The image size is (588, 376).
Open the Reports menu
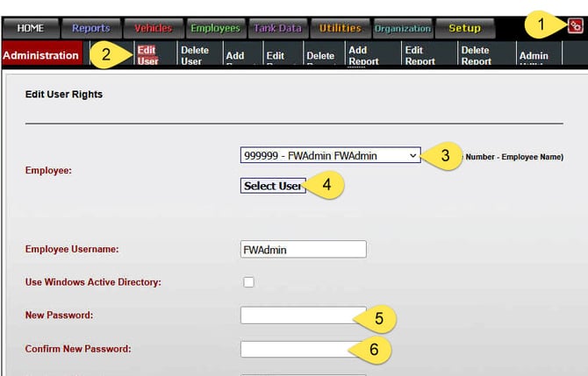(91, 28)
